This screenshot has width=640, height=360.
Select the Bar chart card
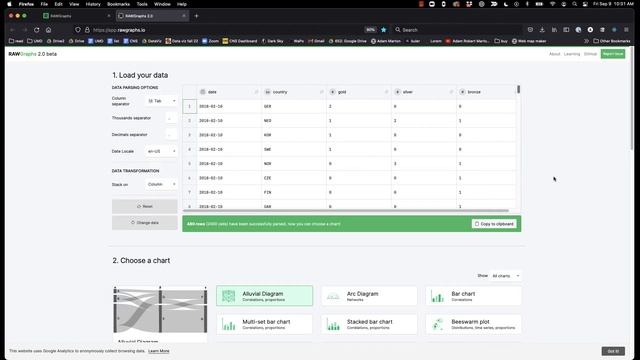coord(473,296)
